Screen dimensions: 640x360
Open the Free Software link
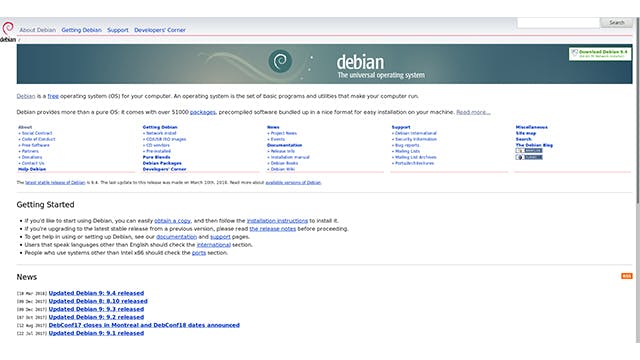(36, 145)
